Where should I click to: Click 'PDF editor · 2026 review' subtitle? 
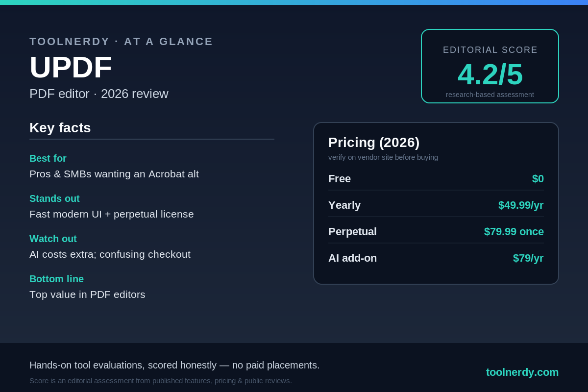(x=99, y=94)
